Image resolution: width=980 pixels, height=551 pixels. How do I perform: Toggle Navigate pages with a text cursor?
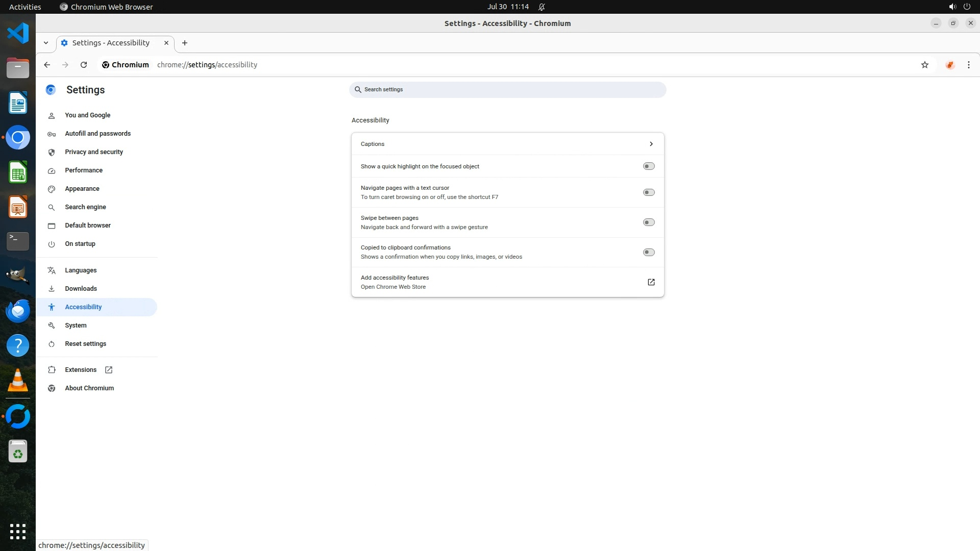point(648,192)
